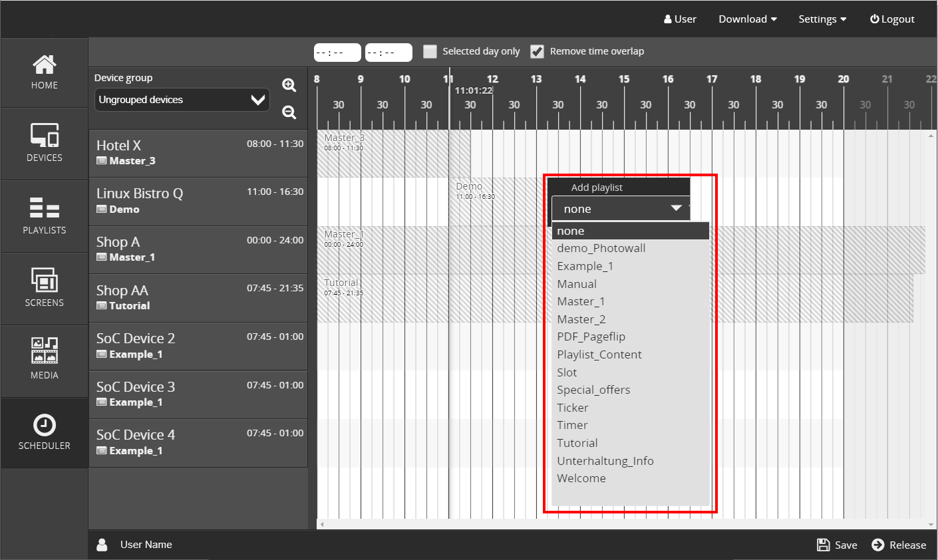The height and width of the screenshot is (560, 938).
Task: Select Playlist_Content from the list
Action: click(x=631, y=354)
